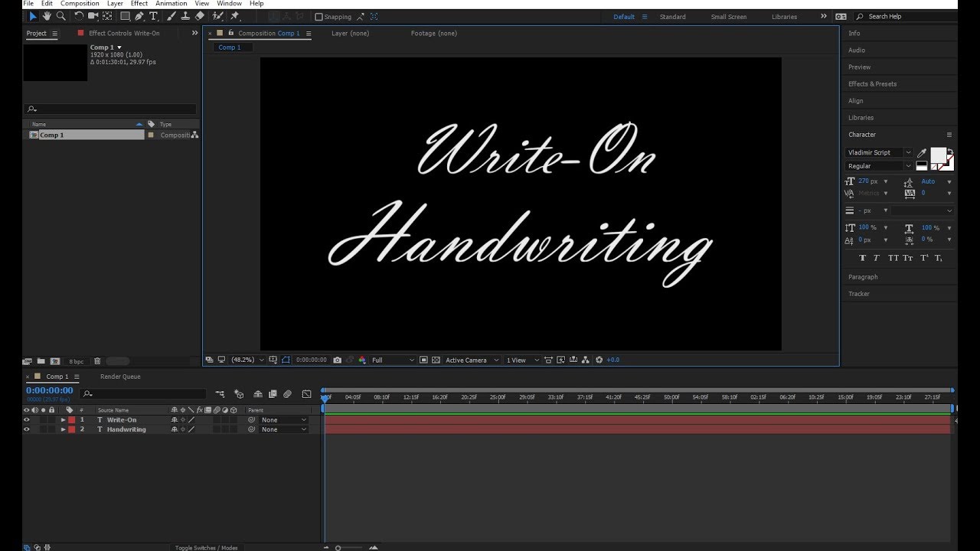Select the Hand tool in toolbar
Screen dimensions: 980x551
pyautogui.click(x=47, y=16)
